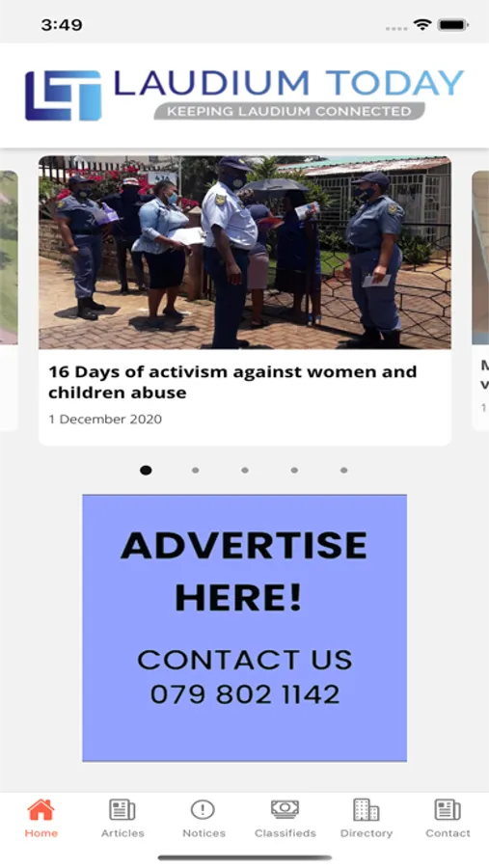Tap the LT logo square icon
This screenshot has width=489, height=868.
pyautogui.click(x=63, y=95)
